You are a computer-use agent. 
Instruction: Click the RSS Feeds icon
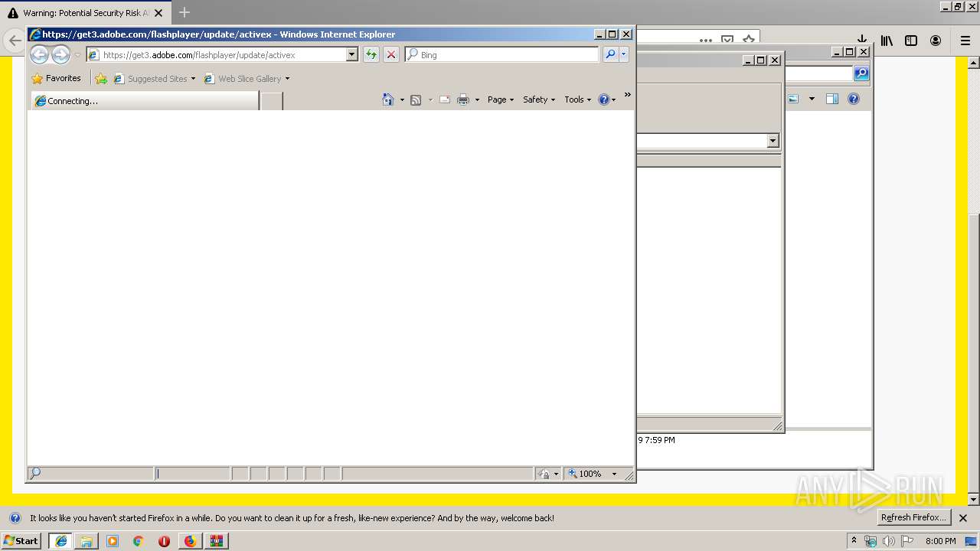pyautogui.click(x=416, y=99)
